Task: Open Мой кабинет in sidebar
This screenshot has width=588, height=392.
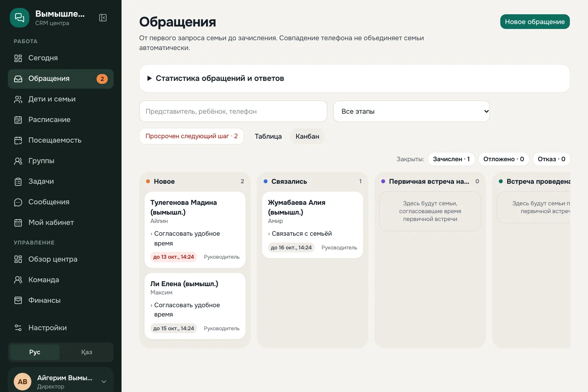Action: coord(61,223)
